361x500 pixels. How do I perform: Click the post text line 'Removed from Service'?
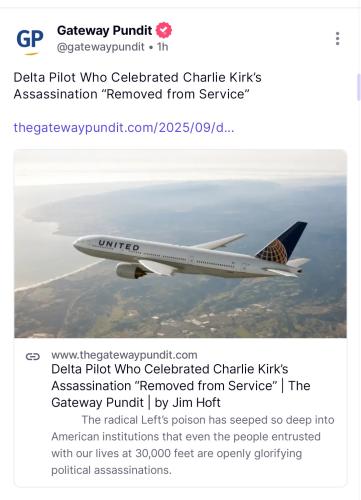point(178,94)
